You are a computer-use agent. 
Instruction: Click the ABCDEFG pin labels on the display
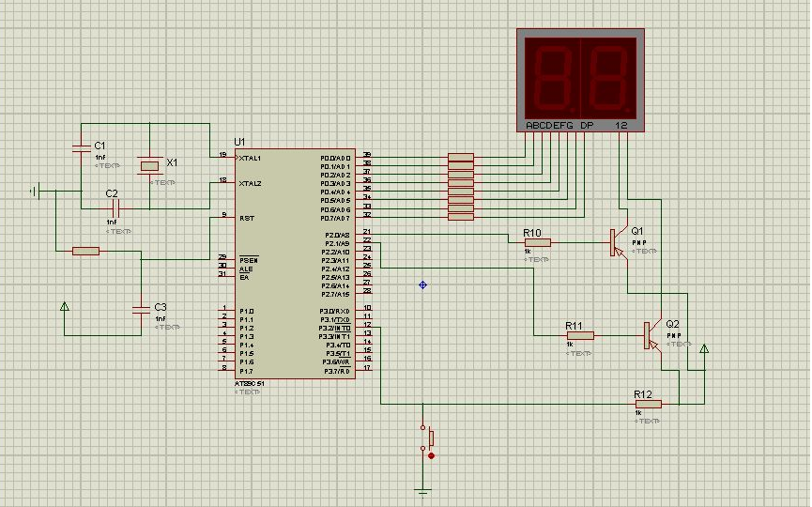coord(549,125)
